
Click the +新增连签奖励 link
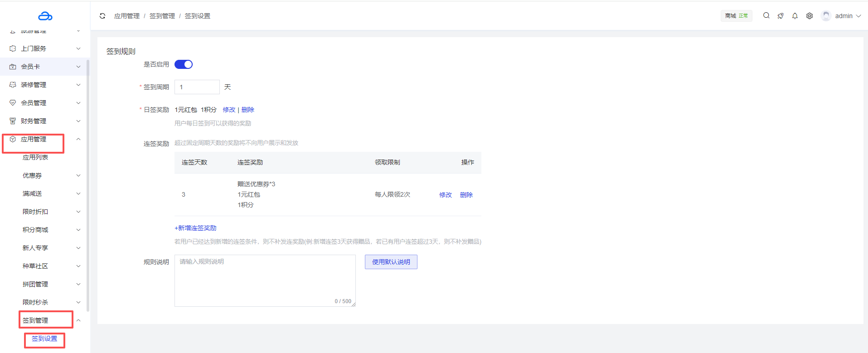pos(195,228)
